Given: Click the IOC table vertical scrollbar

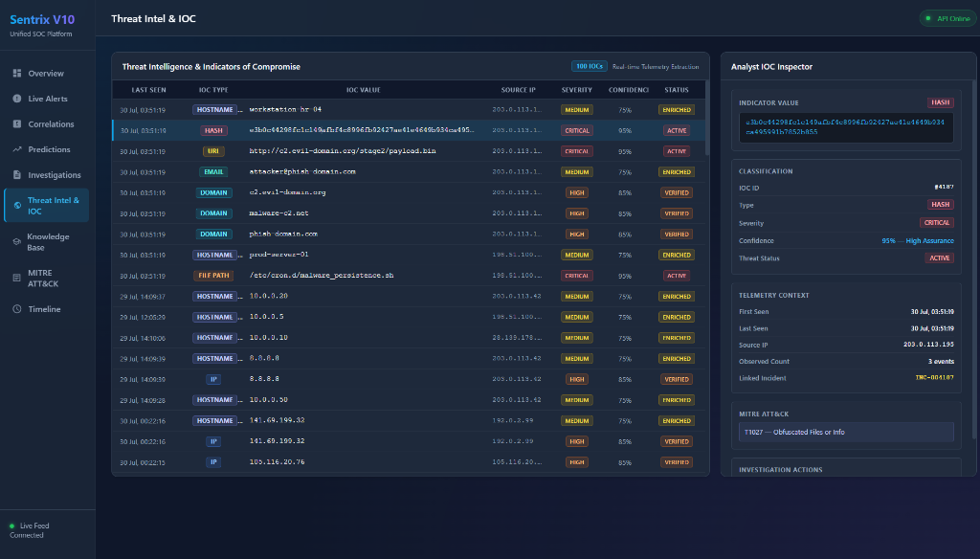Looking at the screenshot, I should click(x=707, y=118).
